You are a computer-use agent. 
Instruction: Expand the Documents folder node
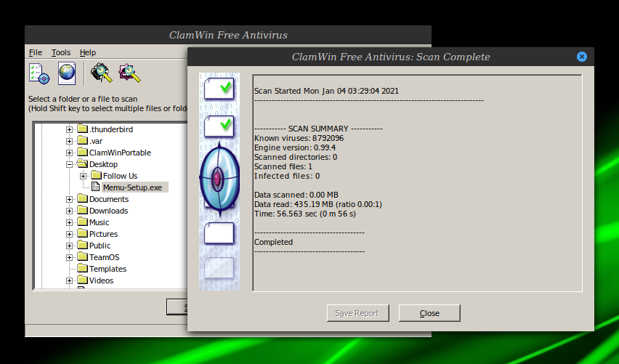(x=69, y=199)
